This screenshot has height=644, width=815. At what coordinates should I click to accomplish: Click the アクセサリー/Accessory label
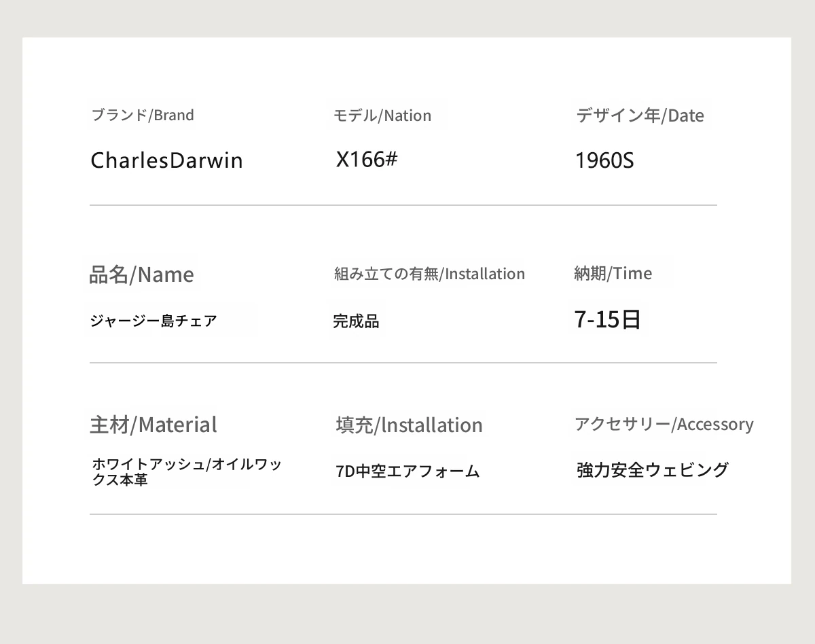664,424
